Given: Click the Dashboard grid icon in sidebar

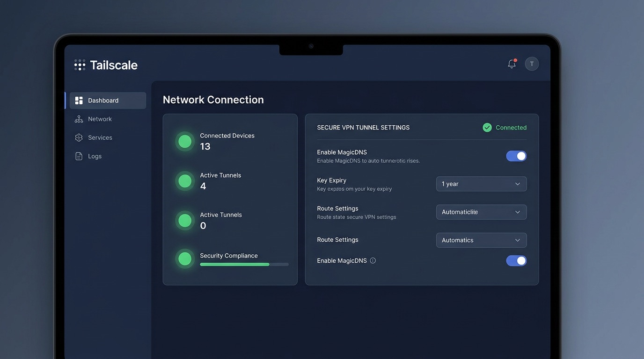Looking at the screenshot, I should point(79,101).
